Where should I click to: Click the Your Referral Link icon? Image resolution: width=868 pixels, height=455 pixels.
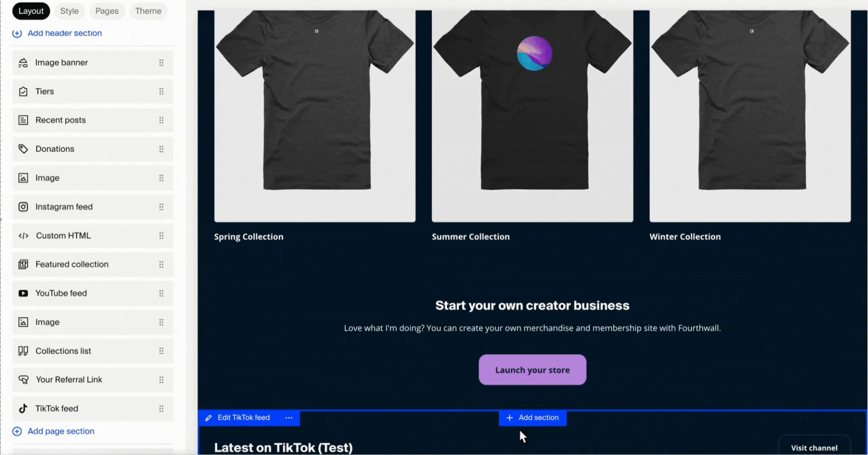coord(24,379)
